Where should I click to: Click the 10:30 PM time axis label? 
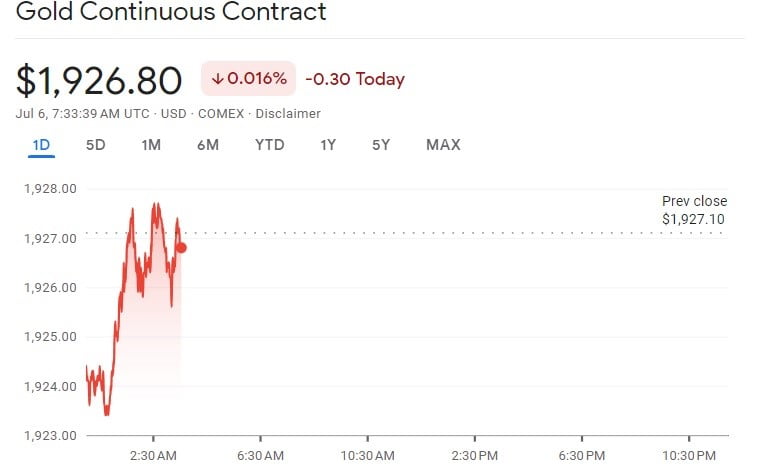689,454
